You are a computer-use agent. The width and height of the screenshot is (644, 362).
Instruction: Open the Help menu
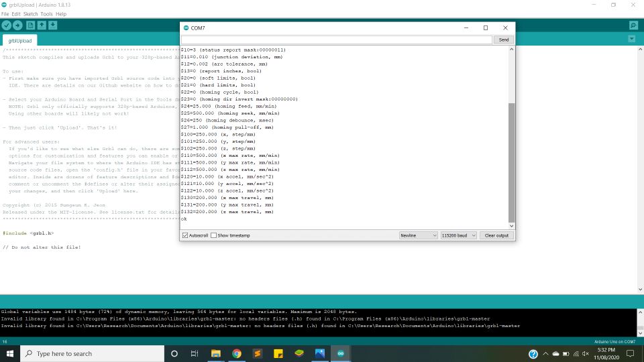click(61, 14)
